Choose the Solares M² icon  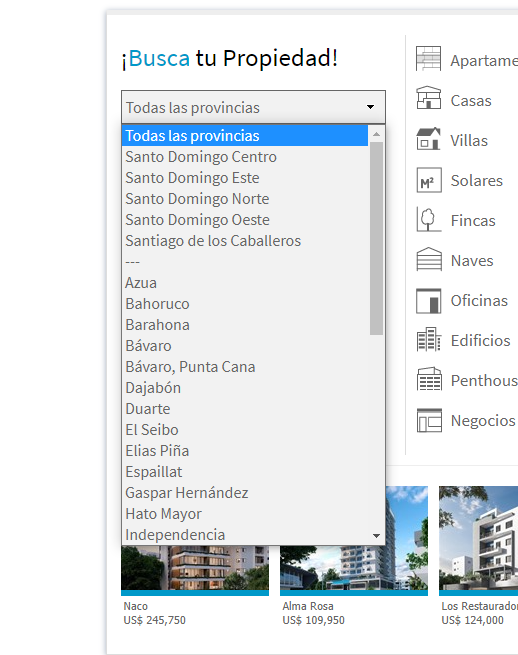point(429,180)
